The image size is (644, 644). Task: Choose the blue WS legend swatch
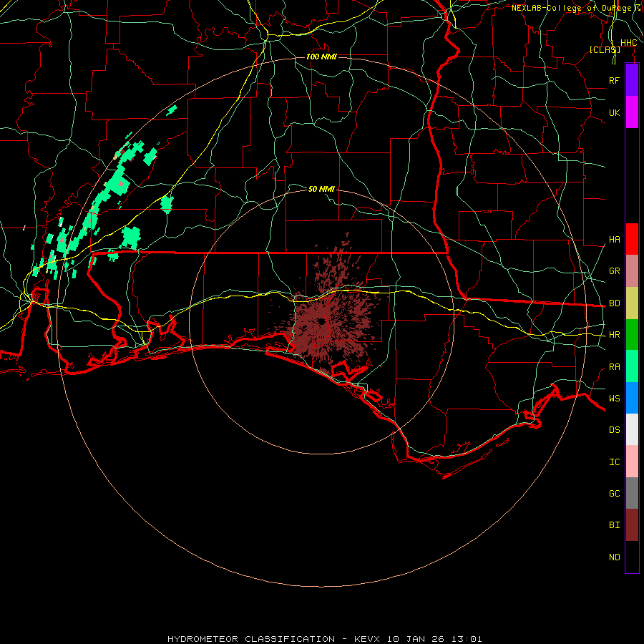coord(632,398)
